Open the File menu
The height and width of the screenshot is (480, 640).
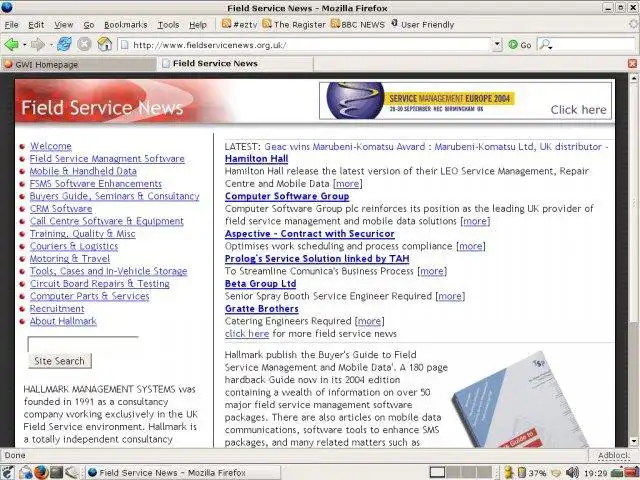(x=11, y=25)
